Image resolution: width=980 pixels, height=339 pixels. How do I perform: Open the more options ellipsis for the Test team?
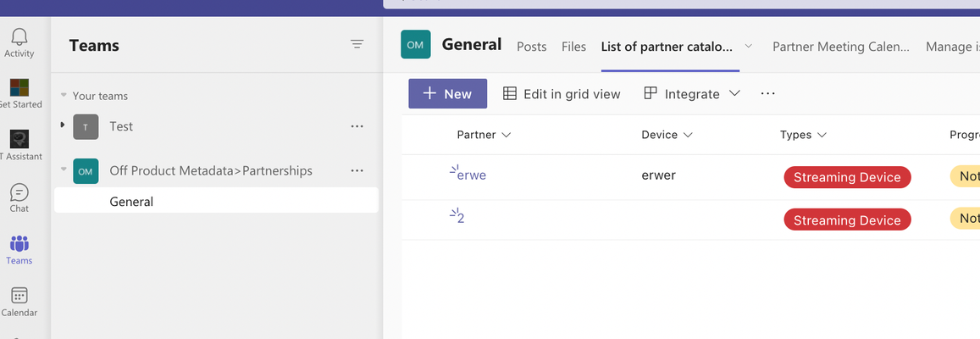coord(357,126)
